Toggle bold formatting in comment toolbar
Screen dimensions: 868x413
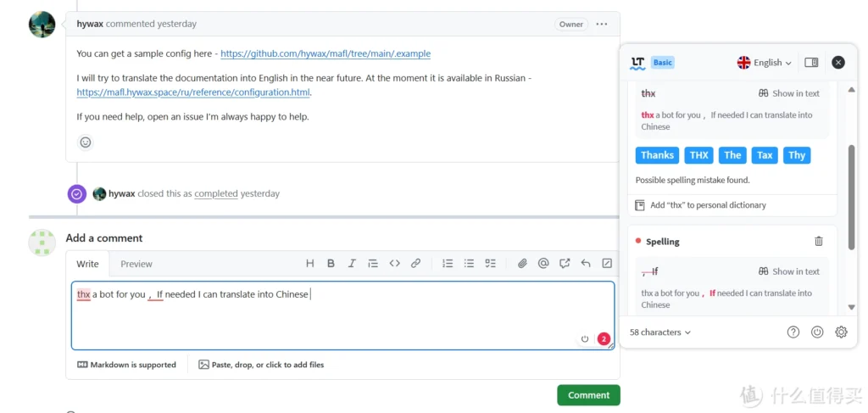331,264
